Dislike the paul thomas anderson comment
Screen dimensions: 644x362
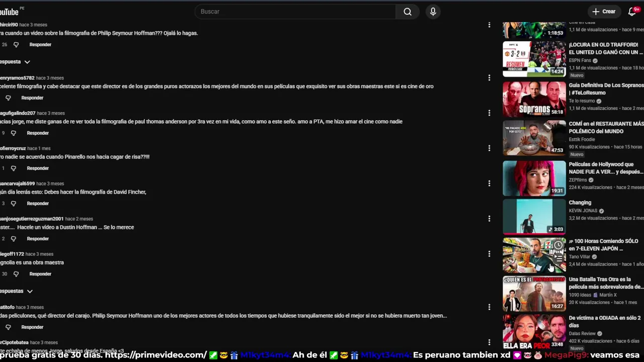[14, 133]
